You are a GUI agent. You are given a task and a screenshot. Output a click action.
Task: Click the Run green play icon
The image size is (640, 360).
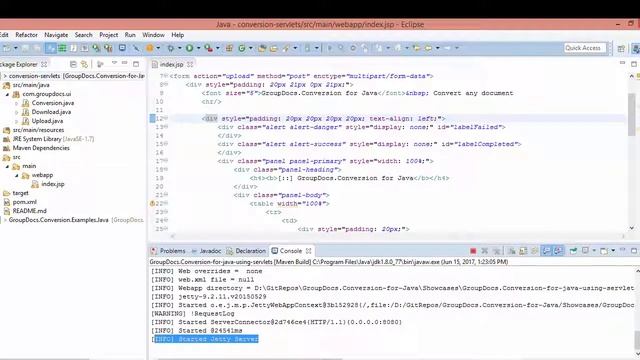(189, 48)
